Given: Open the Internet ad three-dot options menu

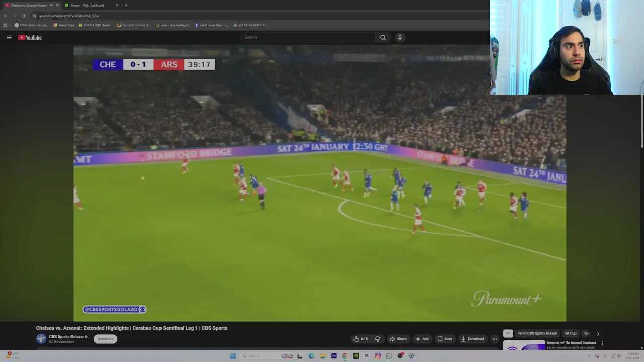Looking at the screenshot, I should [x=602, y=343].
